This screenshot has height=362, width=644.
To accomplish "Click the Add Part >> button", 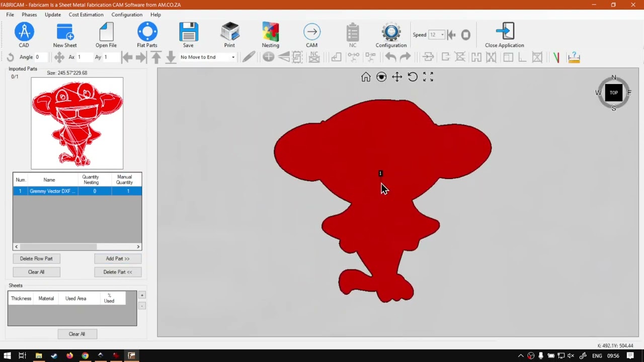I will pos(118,258).
